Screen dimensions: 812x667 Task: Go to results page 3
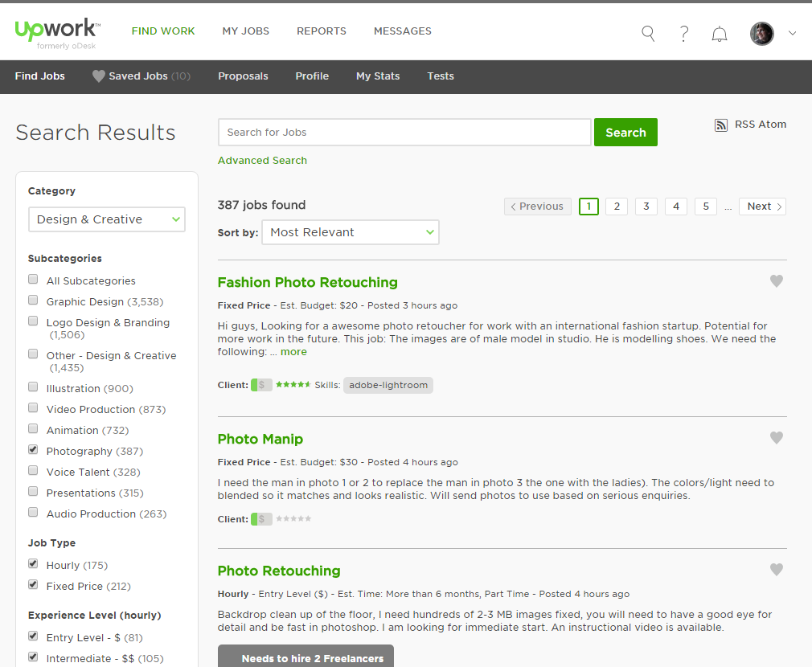pyautogui.click(x=646, y=207)
